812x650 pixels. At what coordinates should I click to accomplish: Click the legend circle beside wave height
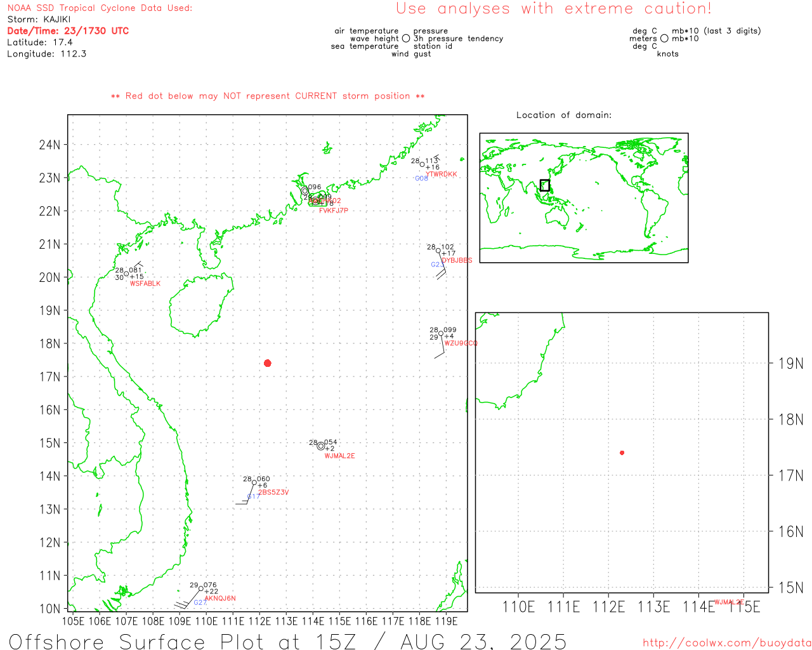pos(406,38)
